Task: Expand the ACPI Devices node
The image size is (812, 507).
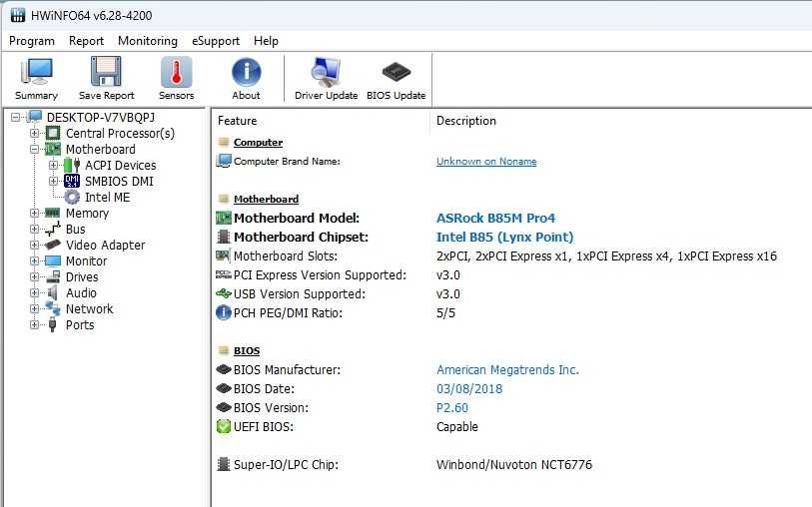Action: (x=53, y=165)
